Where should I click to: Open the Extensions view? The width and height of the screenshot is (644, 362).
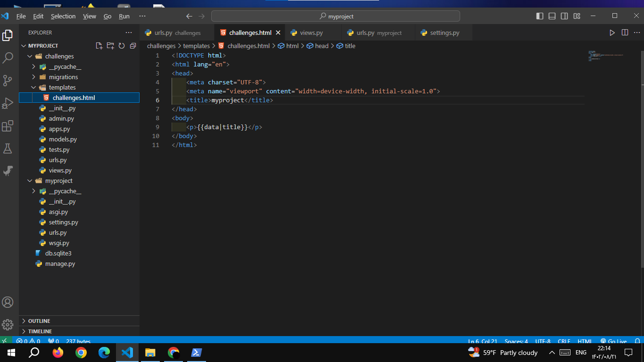tap(8, 126)
